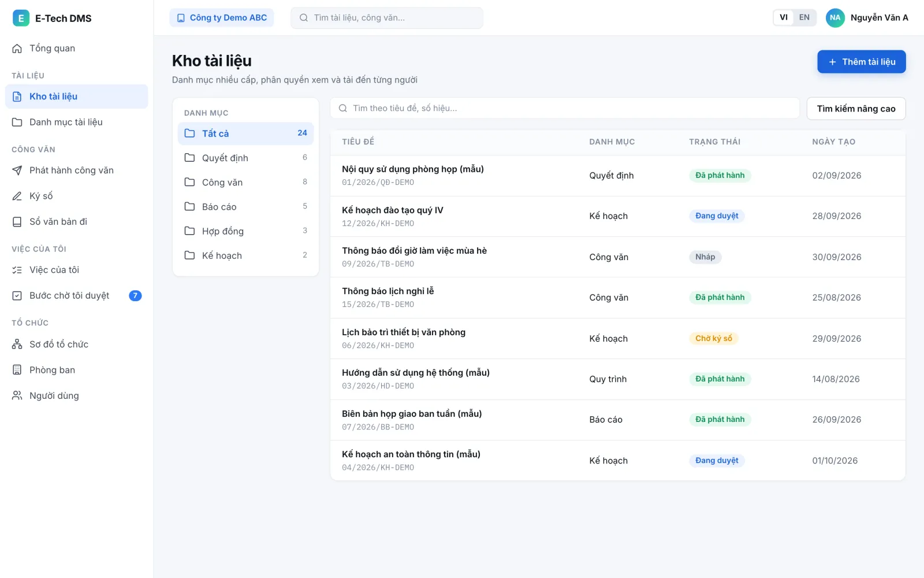Click Phát hành công văn send icon
The width and height of the screenshot is (924, 578).
pos(17,171)
